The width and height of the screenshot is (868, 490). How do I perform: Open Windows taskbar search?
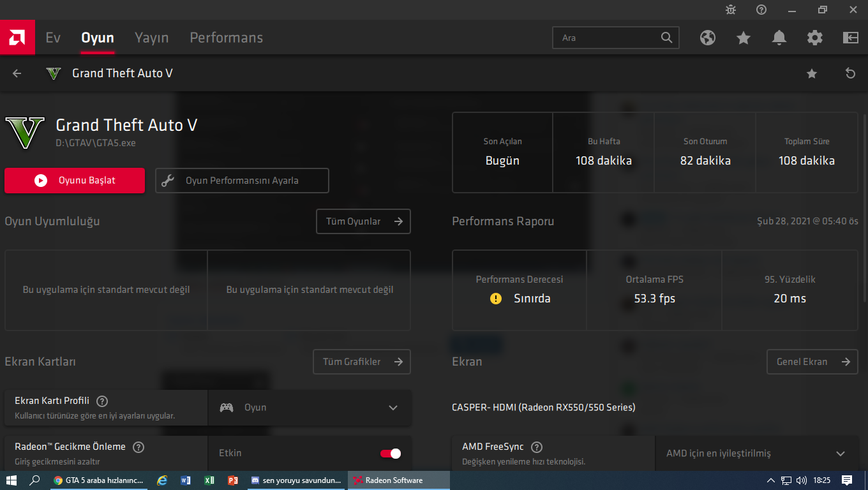click(x=35, y=480)
